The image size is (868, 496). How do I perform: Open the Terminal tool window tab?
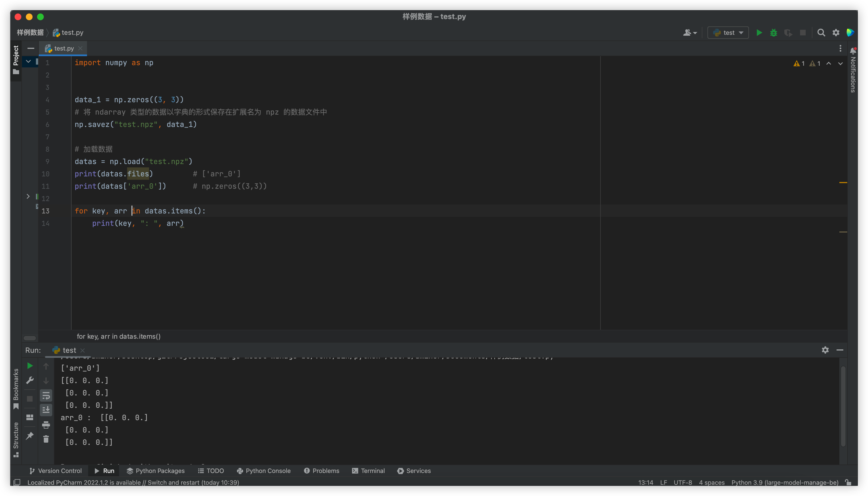click(x=368, y=471)
